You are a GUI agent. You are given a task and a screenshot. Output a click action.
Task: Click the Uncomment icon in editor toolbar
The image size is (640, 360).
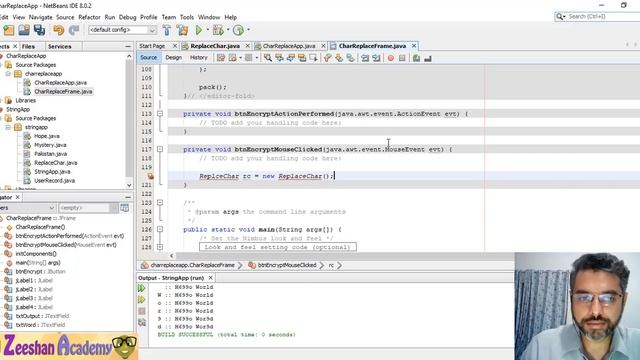428,58
